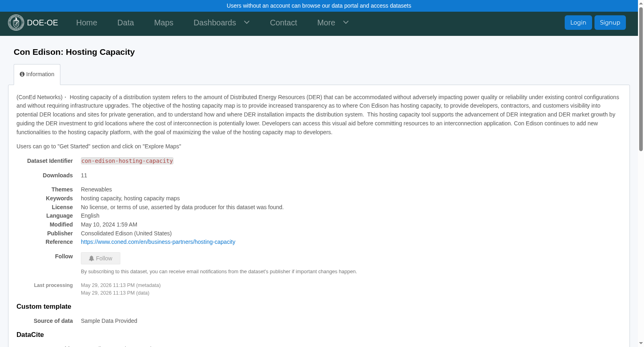
Task: Click the Source of data label
Action: click(x=53, y=321)
